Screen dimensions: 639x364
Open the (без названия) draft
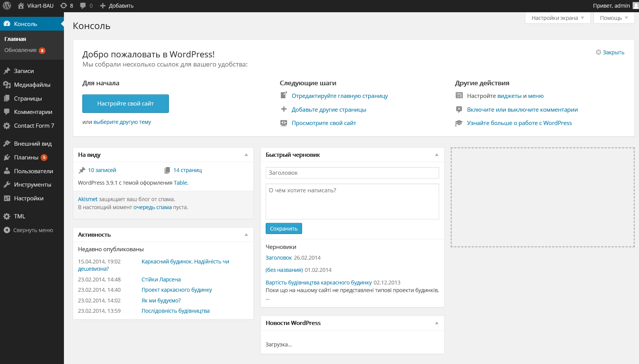point(284,270)
